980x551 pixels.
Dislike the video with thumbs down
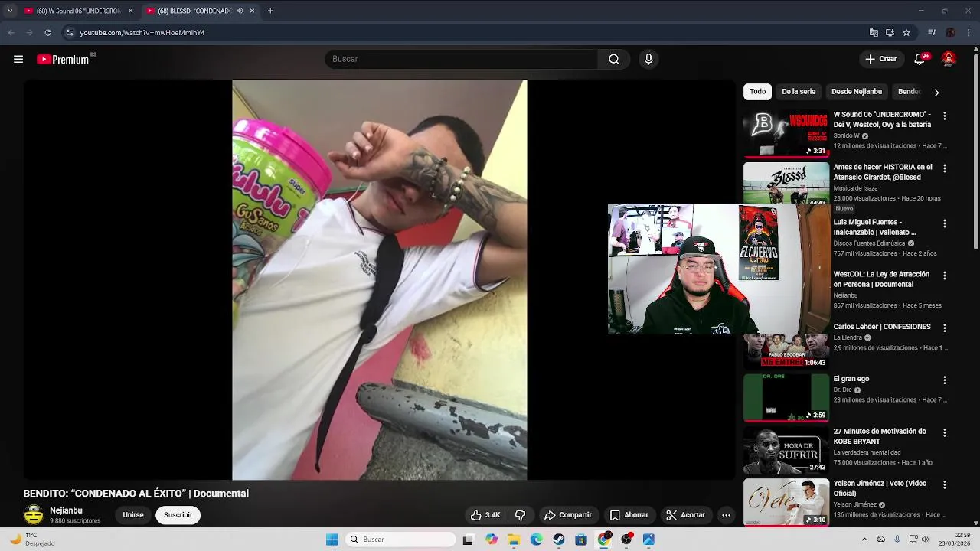pyautogui.click(x=521, y=515)
